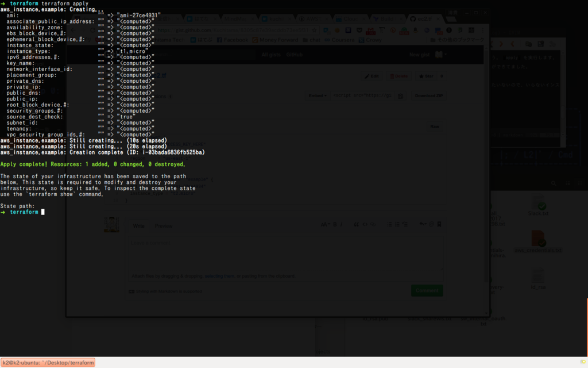The height and width of the screenshot is (368, 588).
Task: Select id_rsa file in file manager
Action: pyautogui.click(x=538, y=278)
